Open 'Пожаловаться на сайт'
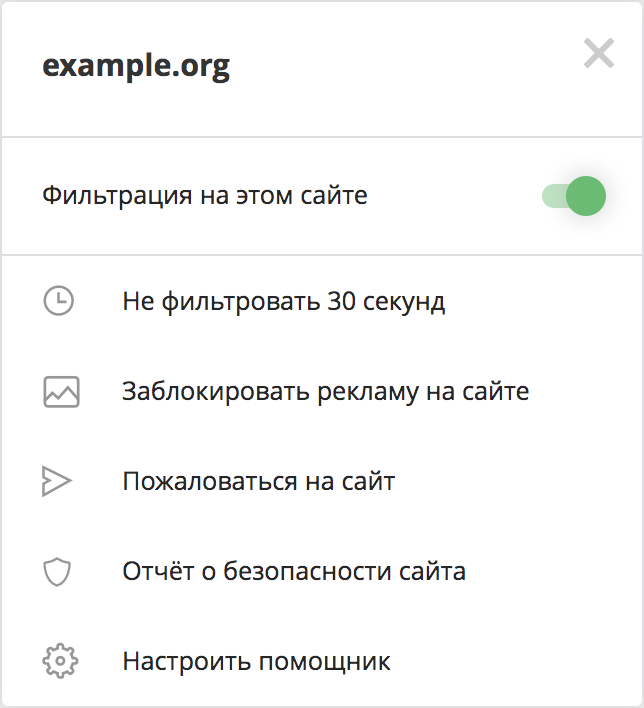Screen dimensions: 644x708 (259, 481)
